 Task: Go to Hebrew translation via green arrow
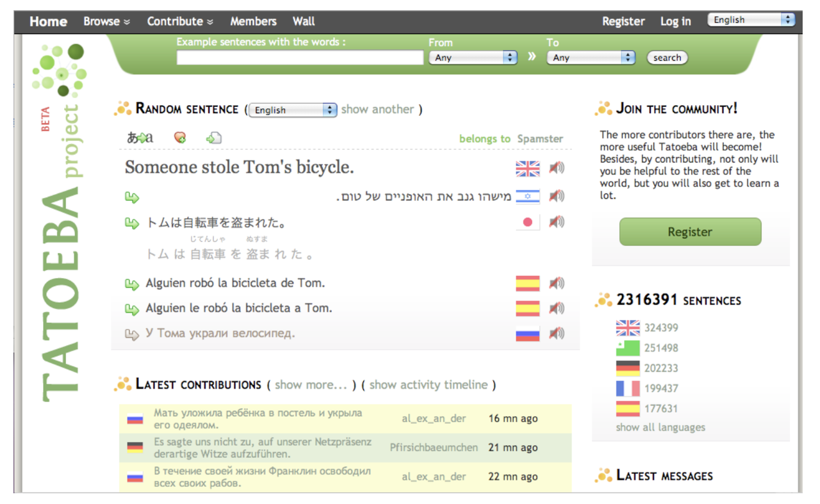tap(132, 197)
